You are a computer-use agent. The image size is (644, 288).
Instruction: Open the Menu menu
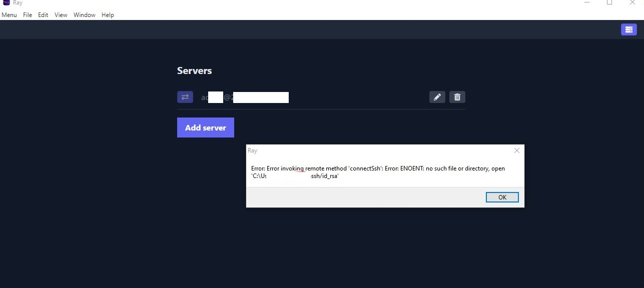(x=9, y=14)
